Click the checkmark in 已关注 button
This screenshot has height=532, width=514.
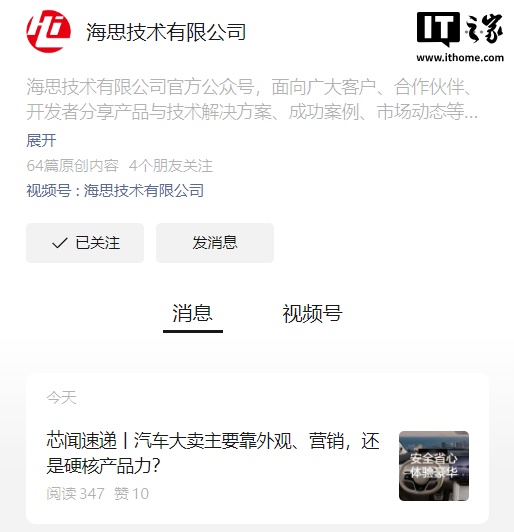point(60,243)
